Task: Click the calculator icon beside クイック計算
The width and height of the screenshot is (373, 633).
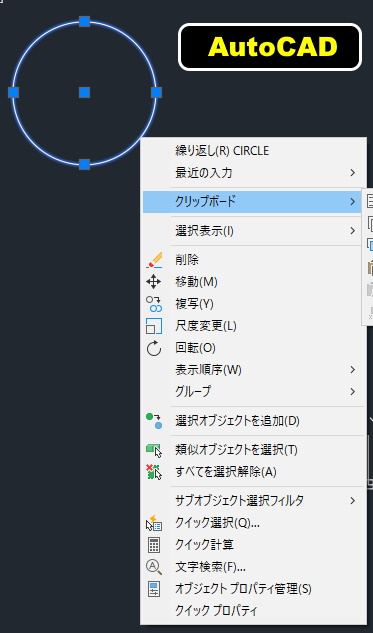Action: tap(154, 545)
